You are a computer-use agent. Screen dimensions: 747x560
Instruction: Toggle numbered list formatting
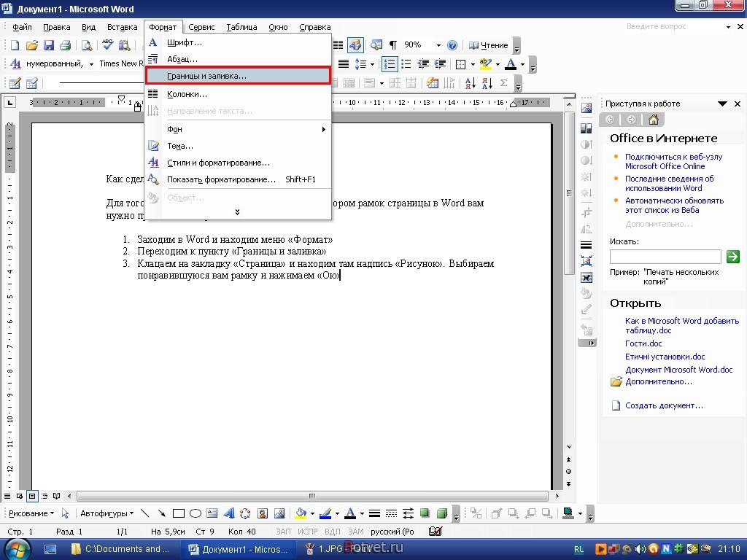(x=390, y=64)
